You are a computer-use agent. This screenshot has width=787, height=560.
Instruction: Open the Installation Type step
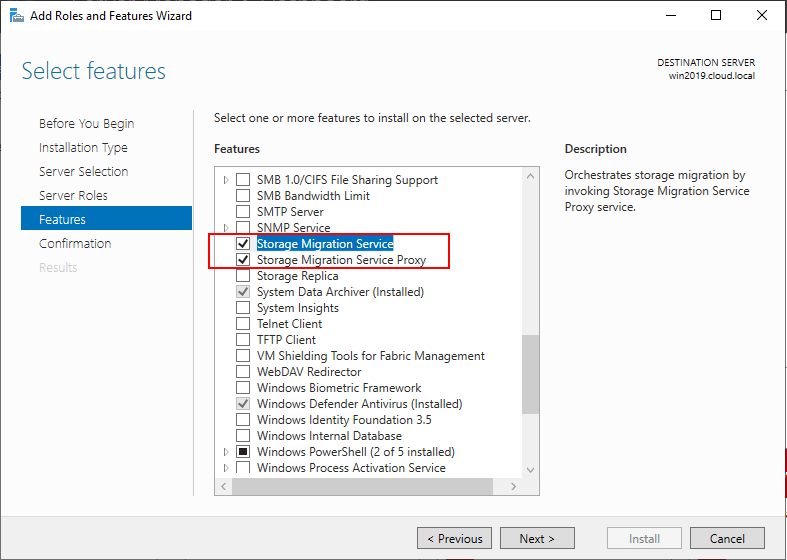(x=83, y=148)
